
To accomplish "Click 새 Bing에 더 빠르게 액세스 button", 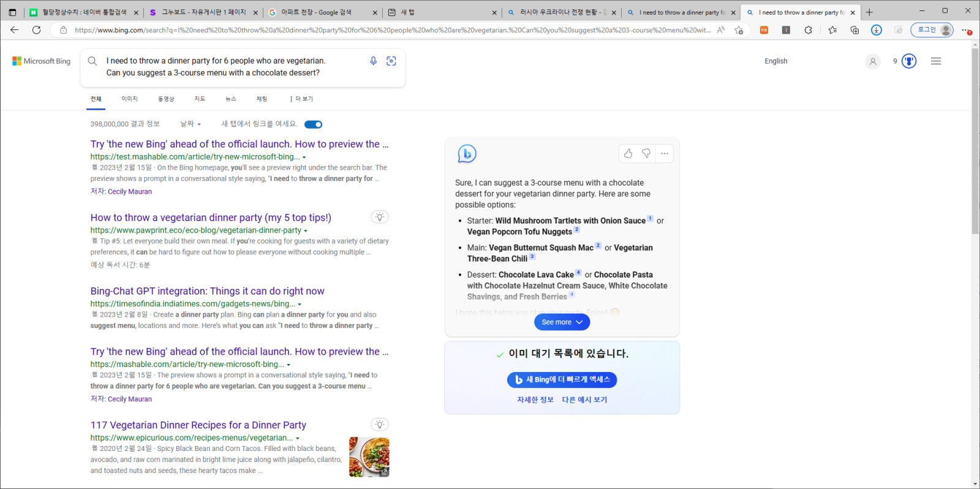I will [x=562, y=380].
